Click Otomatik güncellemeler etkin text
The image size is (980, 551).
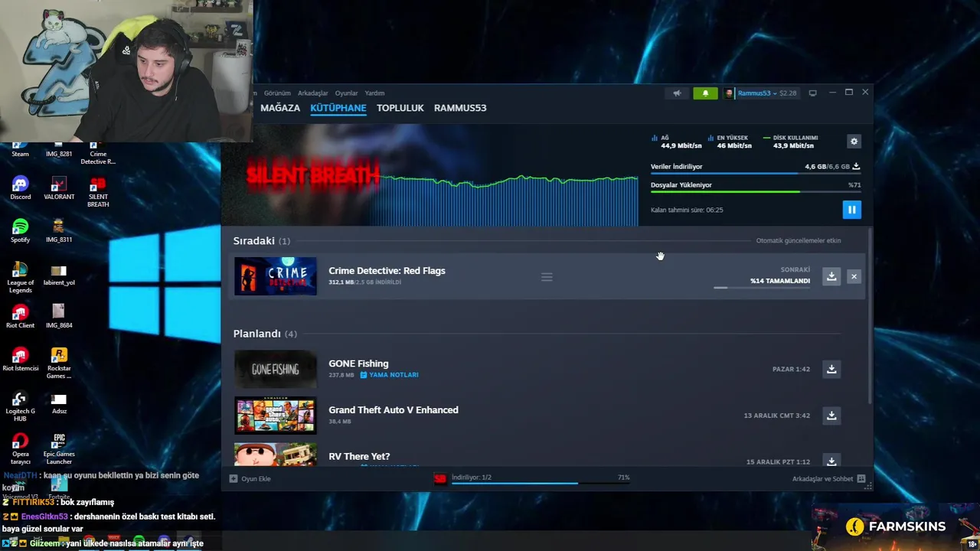point(799,240)
